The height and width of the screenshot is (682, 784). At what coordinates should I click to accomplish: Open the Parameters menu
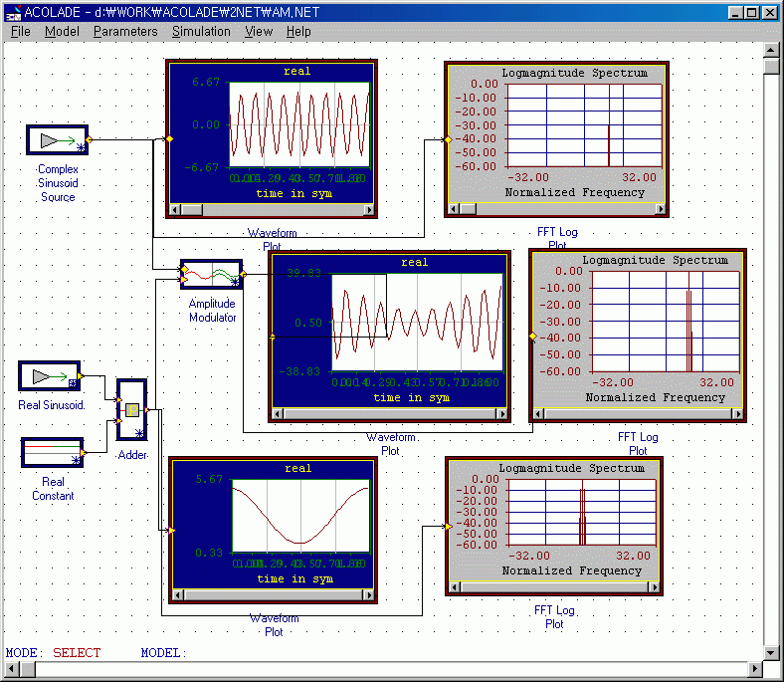click(x=125, y=32)
